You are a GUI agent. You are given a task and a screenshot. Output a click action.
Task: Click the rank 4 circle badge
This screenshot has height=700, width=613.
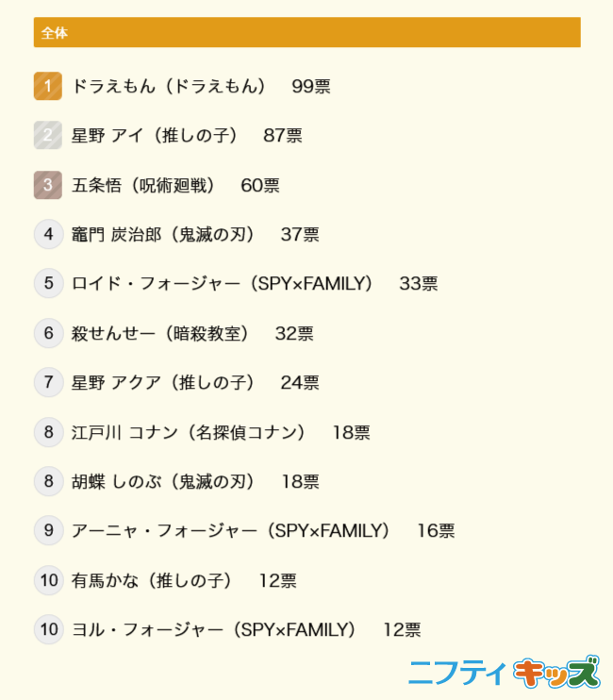(48, 234)
